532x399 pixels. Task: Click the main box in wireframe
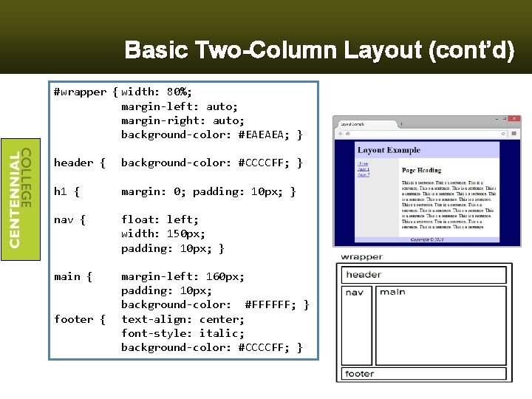click(441, 326)
